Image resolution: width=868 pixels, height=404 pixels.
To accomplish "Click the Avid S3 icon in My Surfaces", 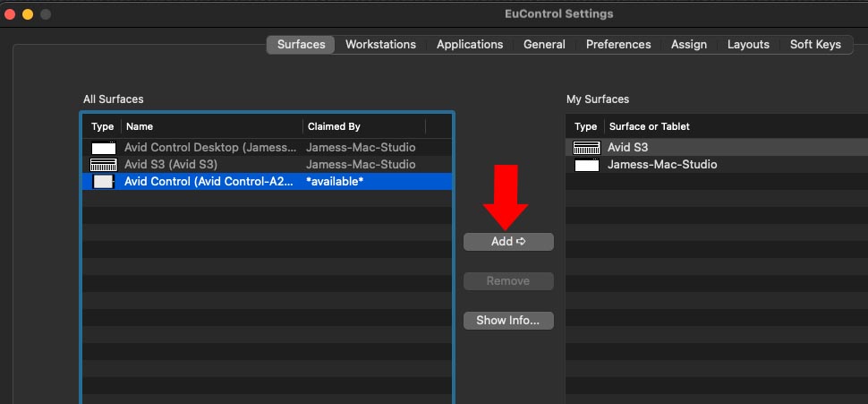I will [x=586, y=148].
